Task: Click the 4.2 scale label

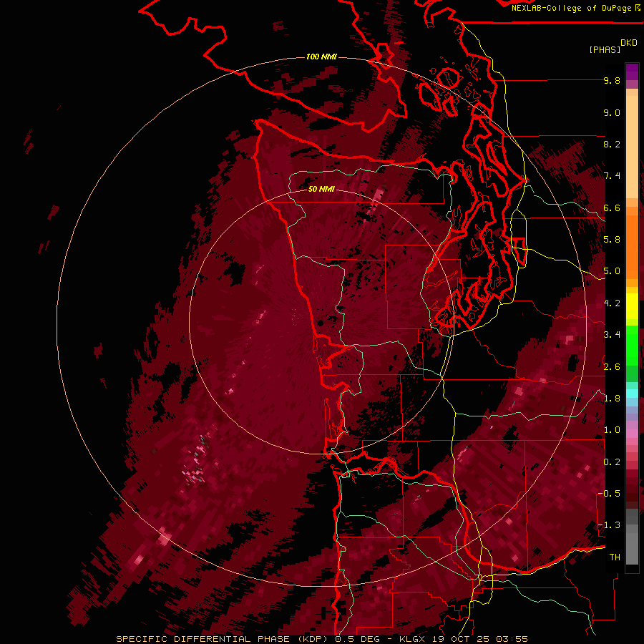Action: click(612, 303)
